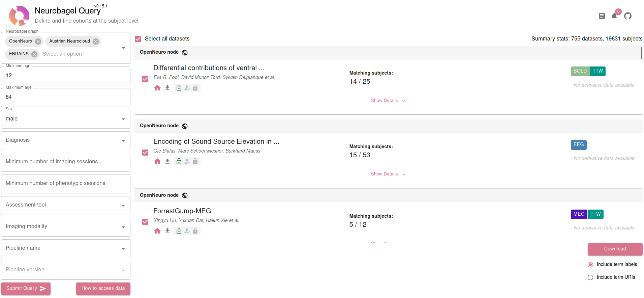Click open-lock icon for Encoding of Sound dataset

tap(179, 161)
